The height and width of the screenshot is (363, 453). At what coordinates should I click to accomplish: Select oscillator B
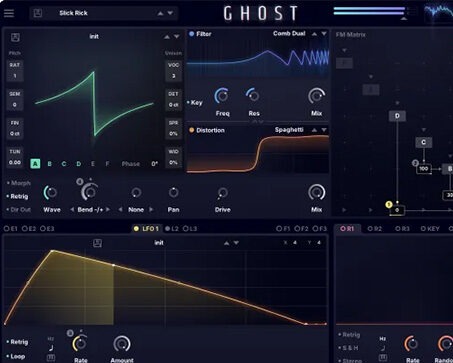tap(49, 164)
